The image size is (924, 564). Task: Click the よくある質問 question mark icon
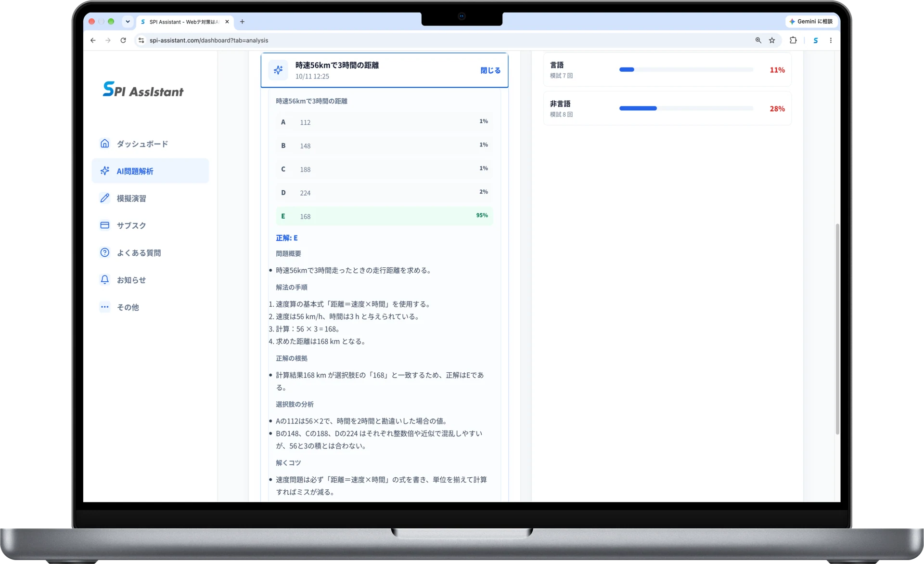click(x=104, y=252)
